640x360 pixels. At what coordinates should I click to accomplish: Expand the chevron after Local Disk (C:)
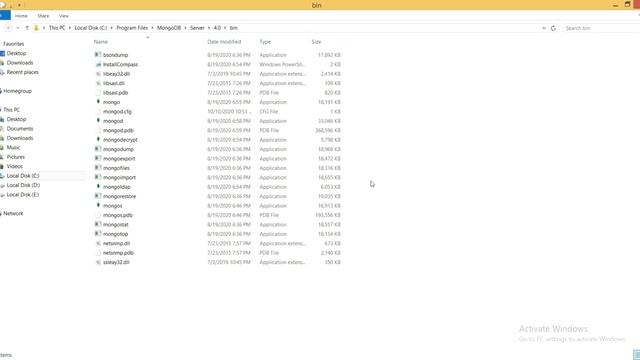111,28
